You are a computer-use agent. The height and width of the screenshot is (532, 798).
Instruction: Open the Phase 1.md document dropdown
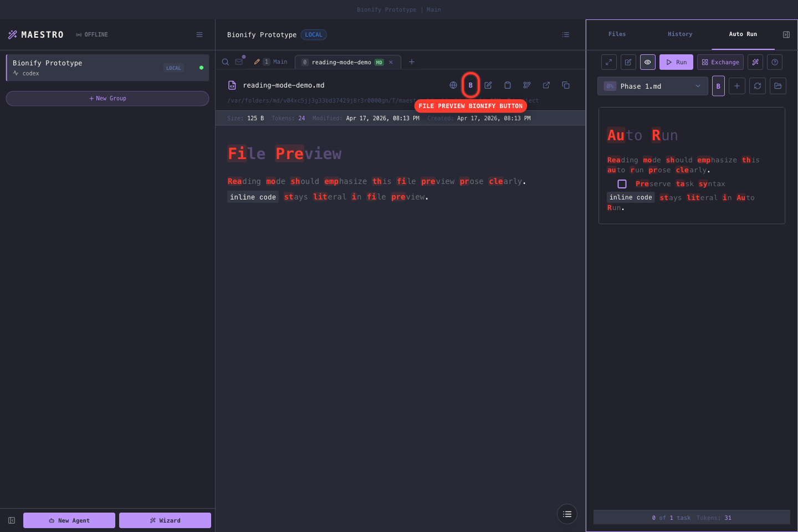[x=653, y=86]
